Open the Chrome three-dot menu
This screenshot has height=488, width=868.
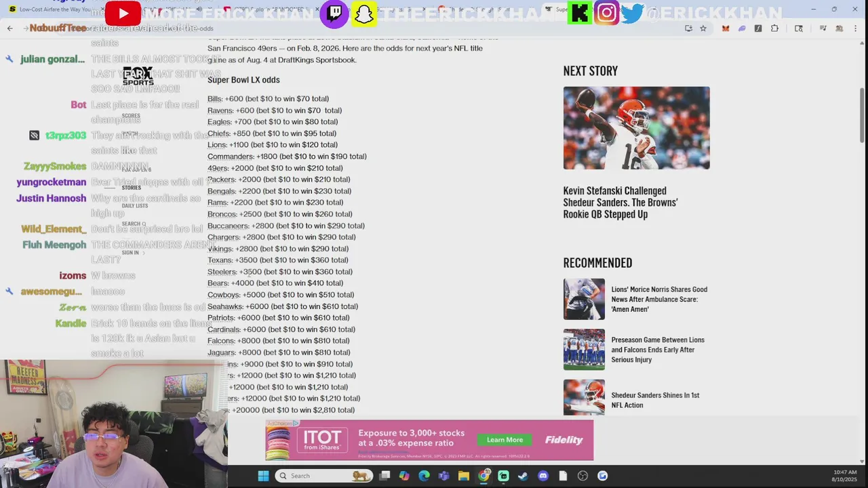(856, 28)
